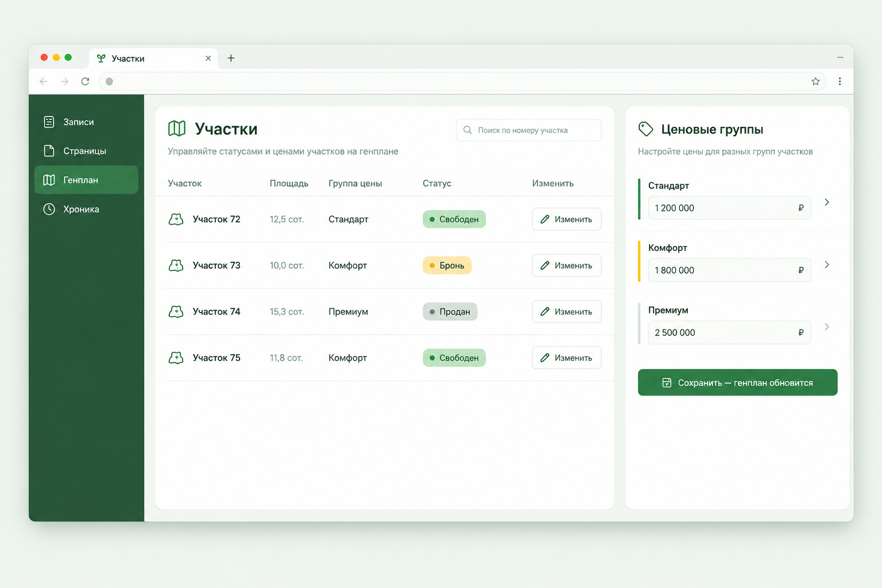
Task: Click the Премиум price field
Action: (x=729, y=332)
